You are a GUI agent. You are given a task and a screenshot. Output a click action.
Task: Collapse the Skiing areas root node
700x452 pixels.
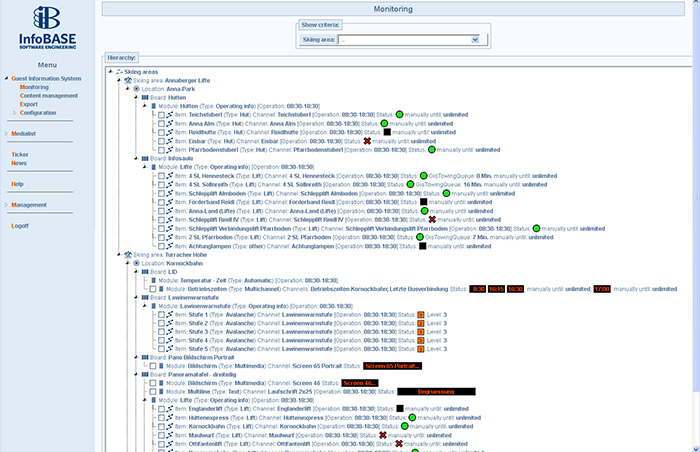[110, 71]
